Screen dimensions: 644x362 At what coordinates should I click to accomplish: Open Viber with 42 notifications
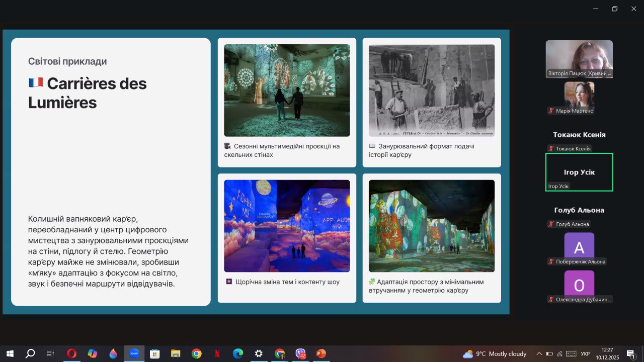[x=300, y=353]
